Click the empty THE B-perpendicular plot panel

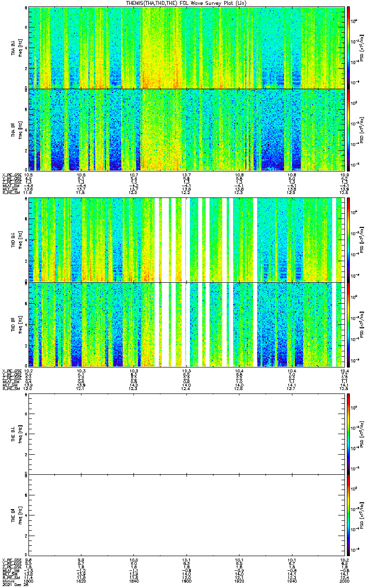(x=186, y=433)
